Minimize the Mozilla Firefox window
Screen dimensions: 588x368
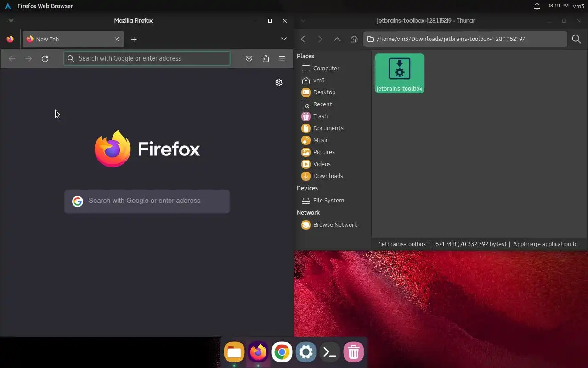click(x=255, y=21)
